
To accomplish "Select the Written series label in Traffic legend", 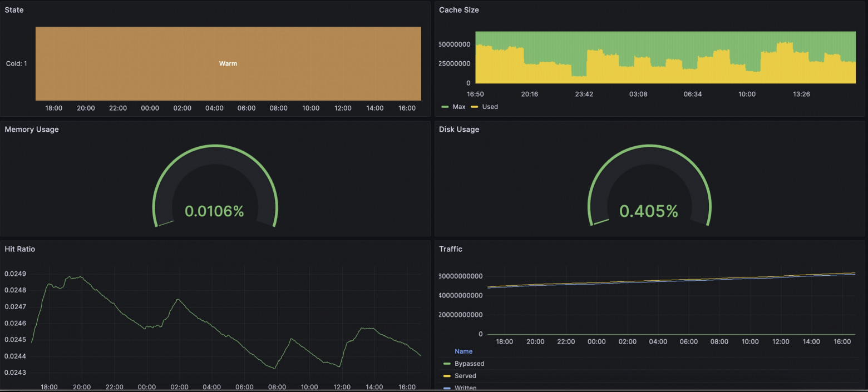I will [465, 388].
